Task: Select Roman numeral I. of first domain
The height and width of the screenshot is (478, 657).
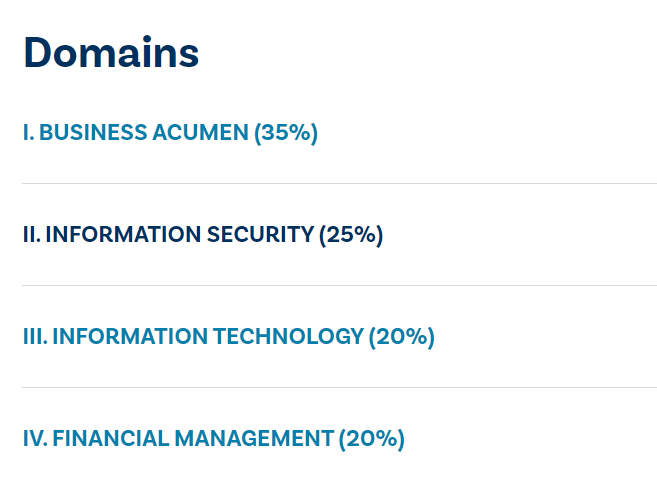Action: 28,133
